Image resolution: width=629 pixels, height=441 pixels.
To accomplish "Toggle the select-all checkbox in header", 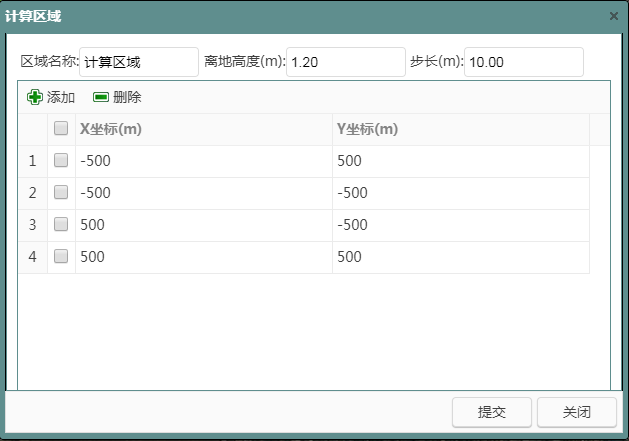I will point(61,129).
